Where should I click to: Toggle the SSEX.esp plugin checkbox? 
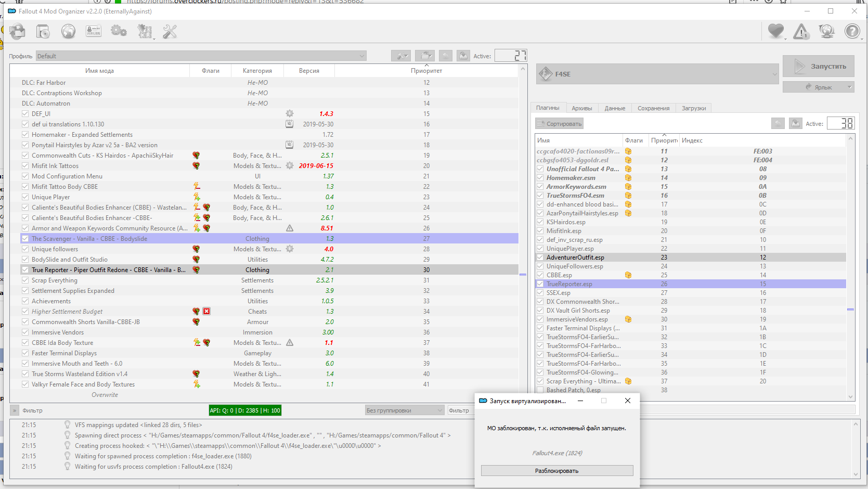[x=540, y=293]
